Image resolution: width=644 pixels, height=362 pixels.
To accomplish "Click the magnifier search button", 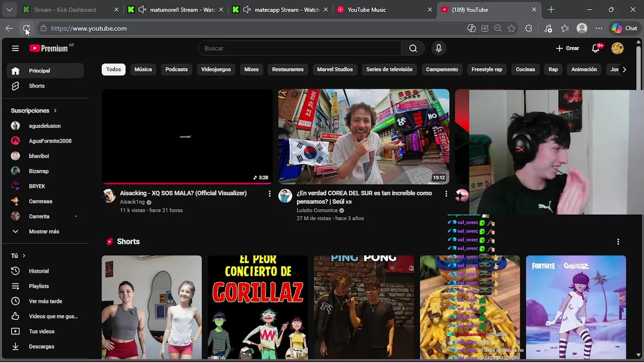I will coord(413,48).
